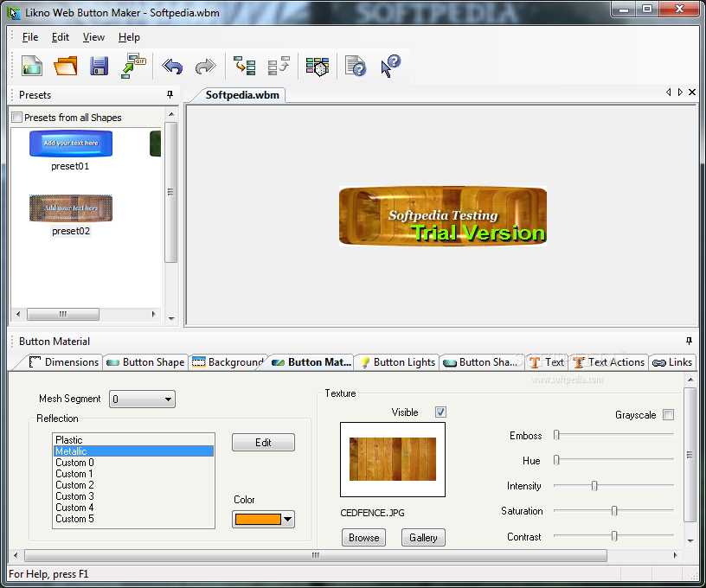Image resolution: width=706 pixels, height=588 pixels.
Task: Uncheck the texture Visible checkbox
Action: pos(440,412)
